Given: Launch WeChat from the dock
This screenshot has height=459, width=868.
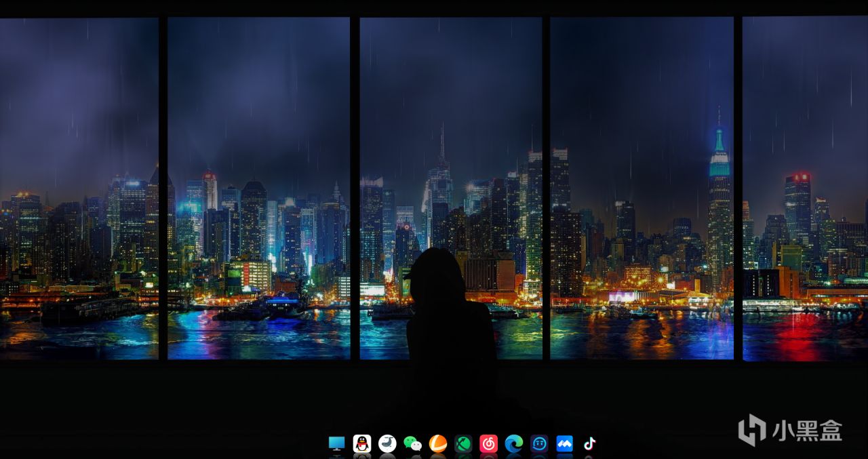Looking at the screenshot, I should (412, 443).
